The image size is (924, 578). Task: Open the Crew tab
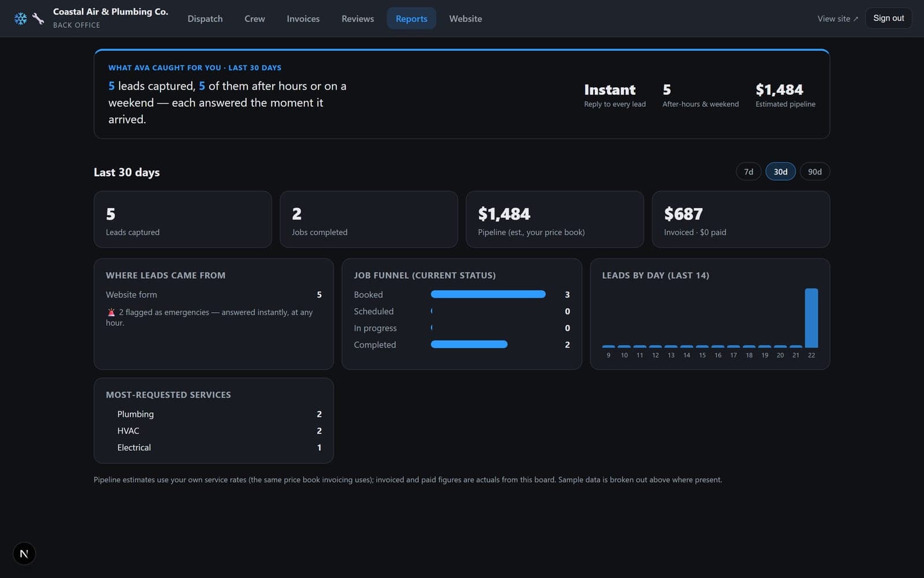(255, 18)
